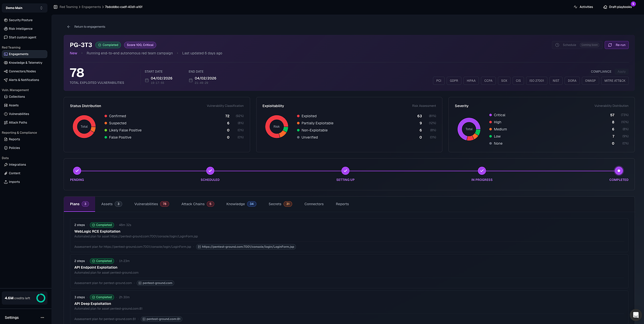Open Policies page
644x324 pixels.
tap(14, 148)
